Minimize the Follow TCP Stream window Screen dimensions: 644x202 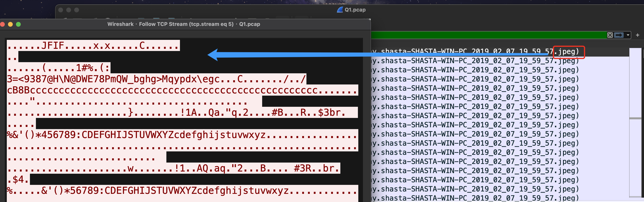(11, 24)
